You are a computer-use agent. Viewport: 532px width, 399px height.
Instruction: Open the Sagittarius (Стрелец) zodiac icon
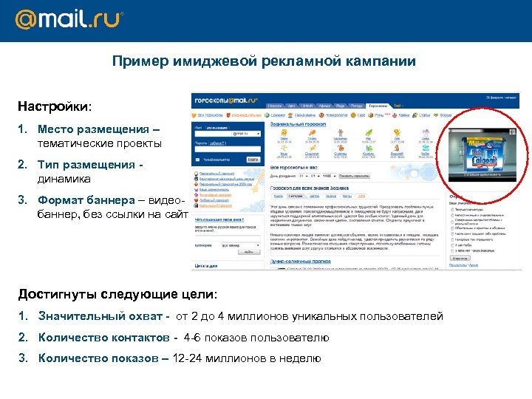pos(341,148)
